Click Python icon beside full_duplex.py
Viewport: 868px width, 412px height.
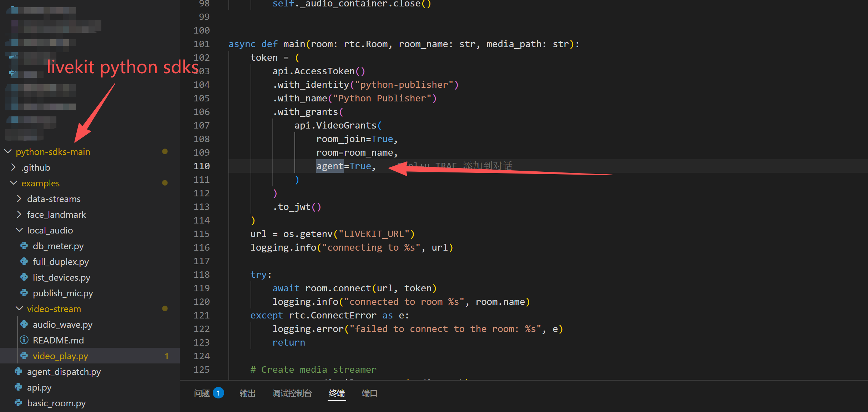tap(24, 262)
